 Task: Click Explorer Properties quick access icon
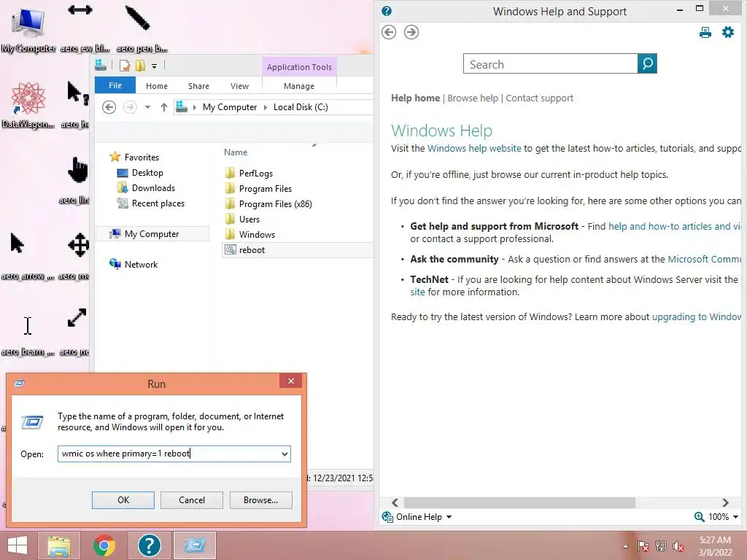125,66
